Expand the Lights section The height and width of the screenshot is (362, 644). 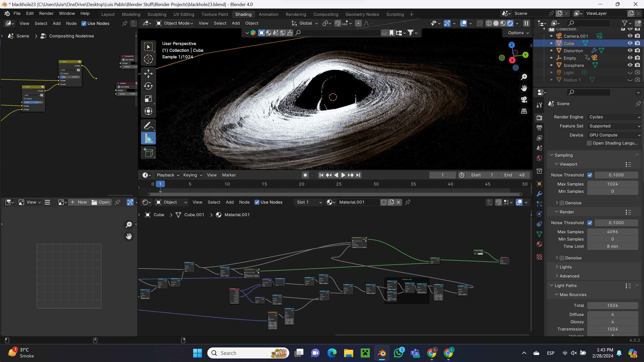click(x=566, y=267)
